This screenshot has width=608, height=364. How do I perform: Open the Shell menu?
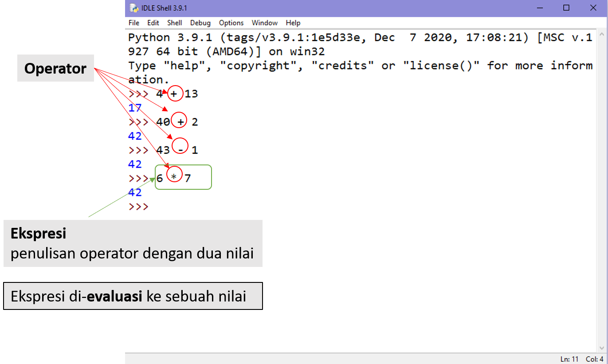coord(175,23)
